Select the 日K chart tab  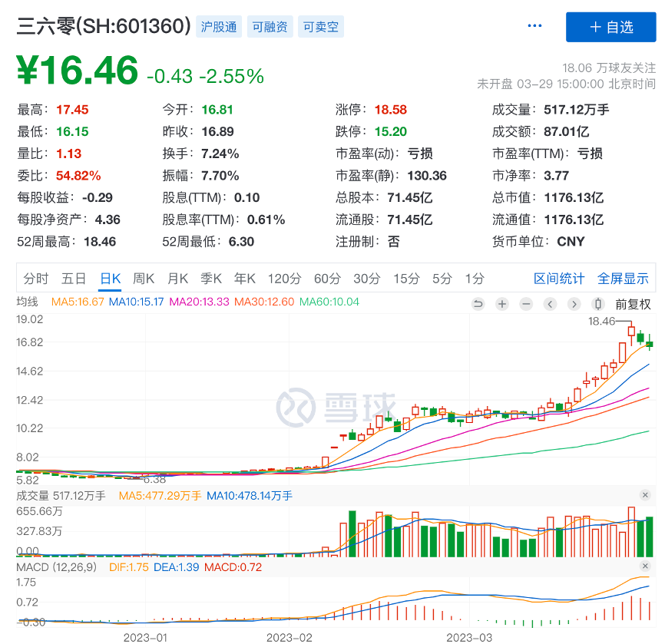pos(111,279)
